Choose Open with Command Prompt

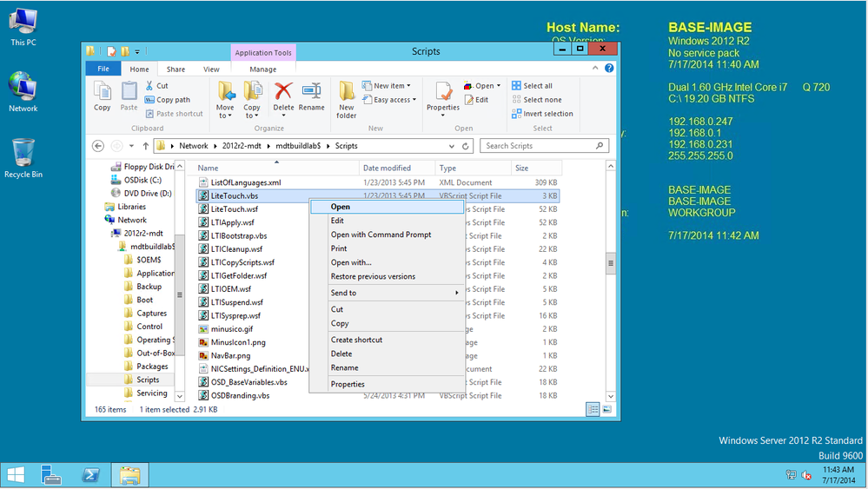click(x=387, y=235)
